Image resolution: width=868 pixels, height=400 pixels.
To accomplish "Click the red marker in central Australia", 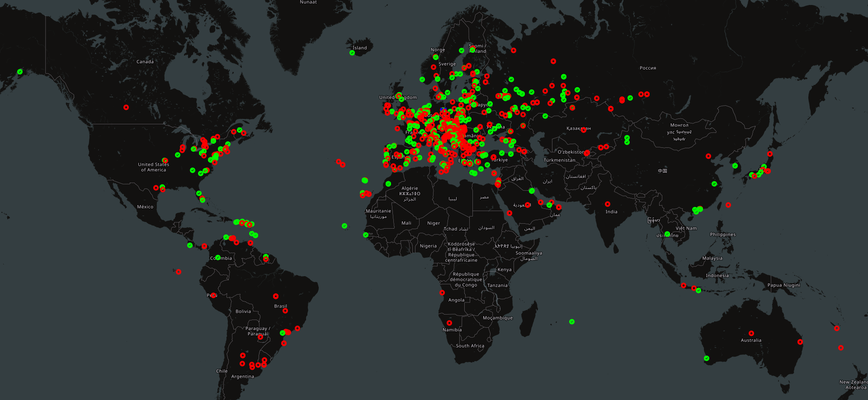I will click(x=751, y=333).
